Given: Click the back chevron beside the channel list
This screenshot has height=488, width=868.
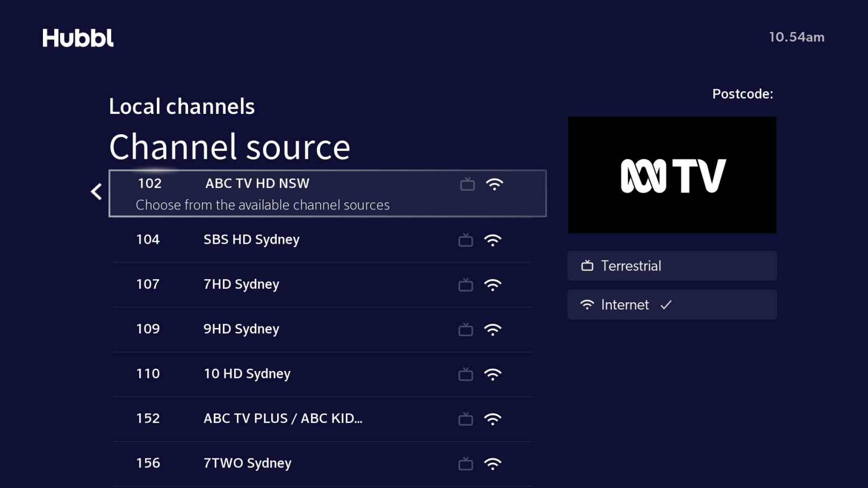Looking at the screenshot, I should pyautogui.click(x=96, y=192).
